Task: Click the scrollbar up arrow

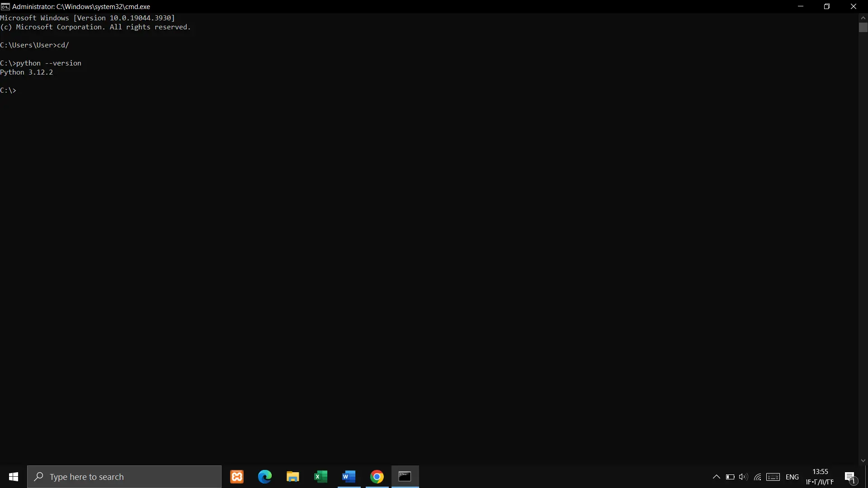Action: coord(863,18)
